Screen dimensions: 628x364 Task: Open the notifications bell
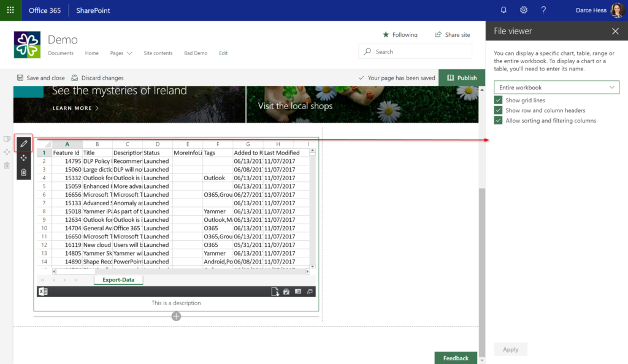[504, 10]
